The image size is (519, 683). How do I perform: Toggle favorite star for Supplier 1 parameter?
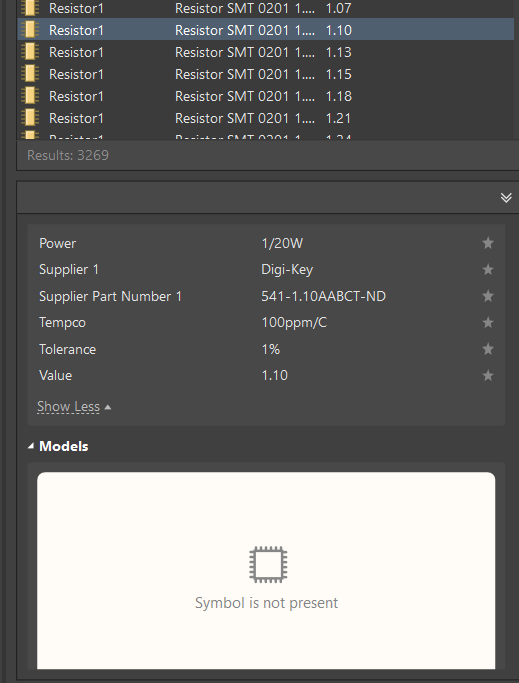point(488,270)
